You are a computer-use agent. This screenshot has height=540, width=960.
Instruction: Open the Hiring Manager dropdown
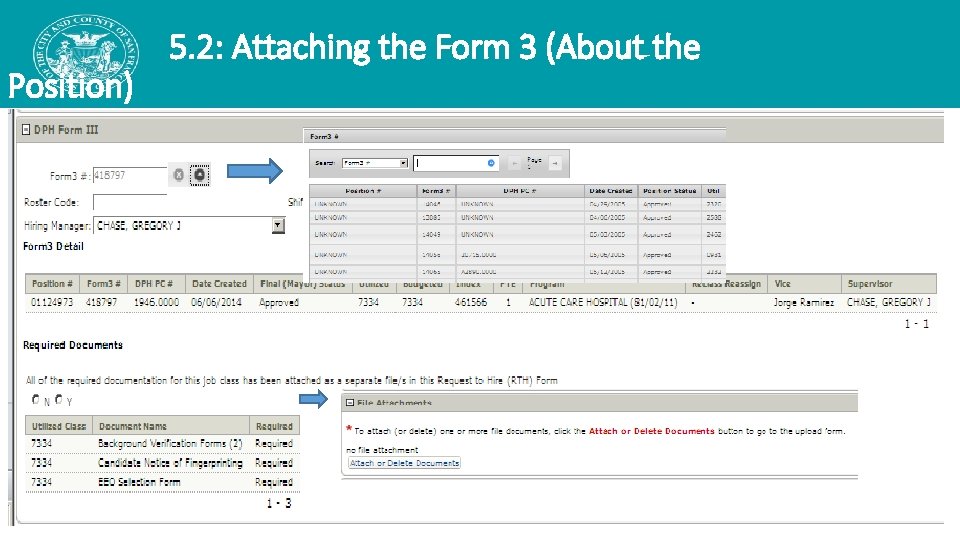[x=278, y=226]
